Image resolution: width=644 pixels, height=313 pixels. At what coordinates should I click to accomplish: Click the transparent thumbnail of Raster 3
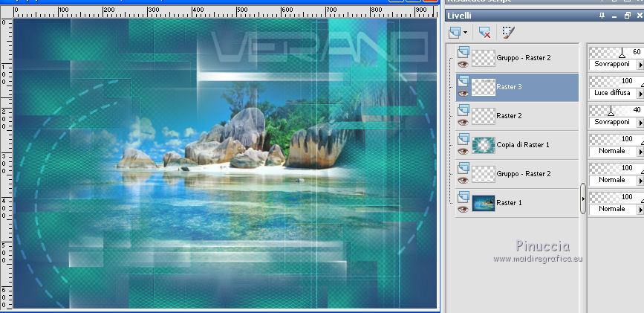484,87
